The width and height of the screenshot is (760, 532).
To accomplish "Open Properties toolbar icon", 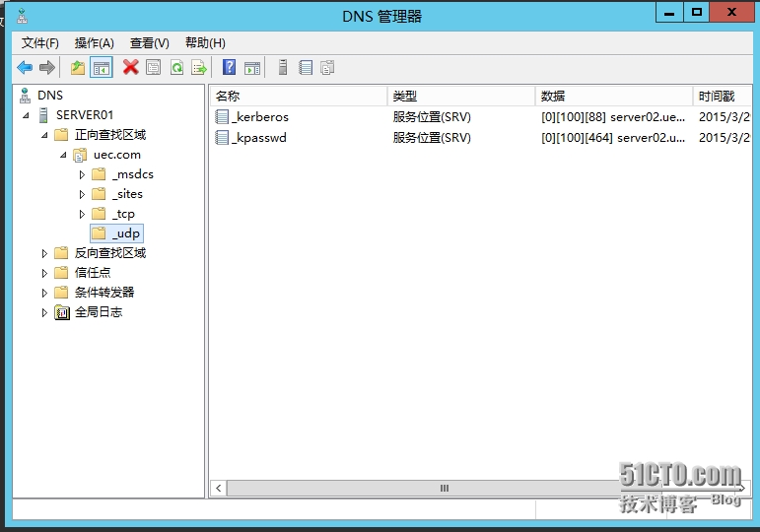I will tap(153, 67).
